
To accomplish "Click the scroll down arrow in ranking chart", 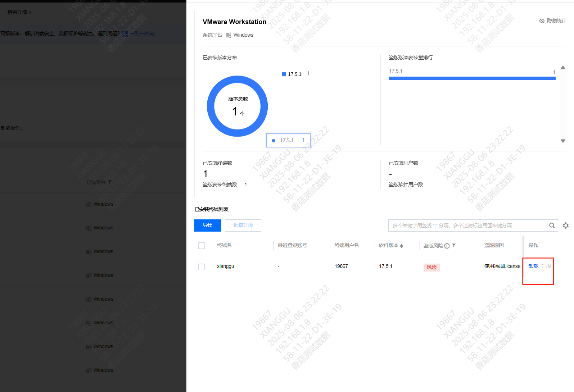I will pos(563,141).
